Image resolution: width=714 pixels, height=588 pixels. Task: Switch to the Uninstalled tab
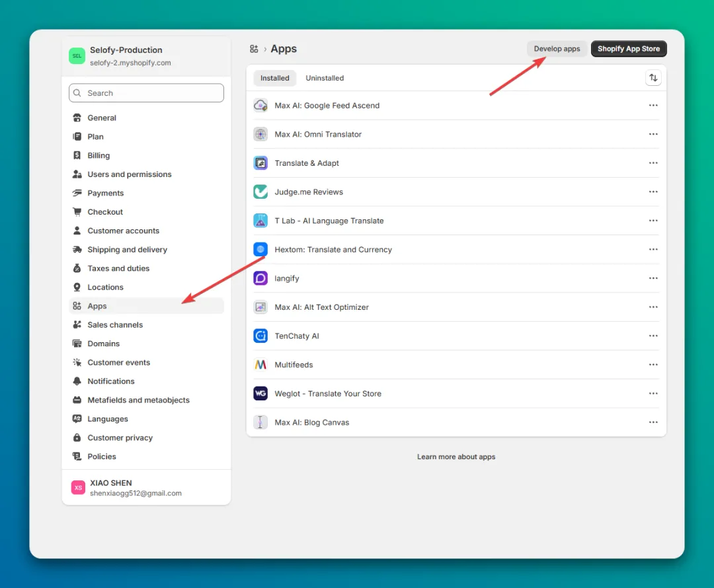(325, 78)
